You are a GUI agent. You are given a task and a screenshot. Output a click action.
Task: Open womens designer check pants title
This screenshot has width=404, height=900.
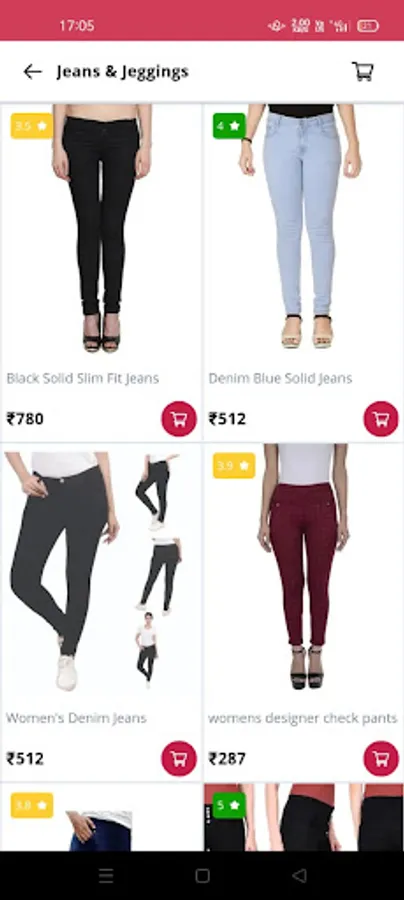pos(302,718)
